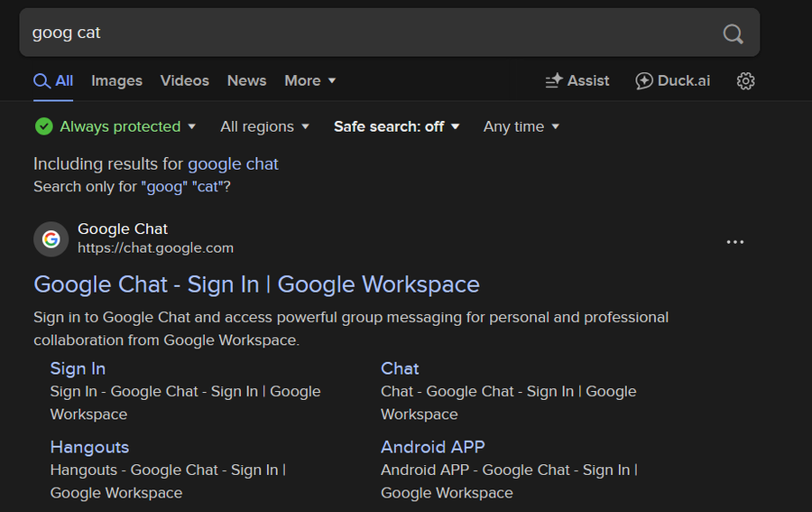Select the All results tab label
This screenshot has width=812, height=512.
(x=64, y=81)
